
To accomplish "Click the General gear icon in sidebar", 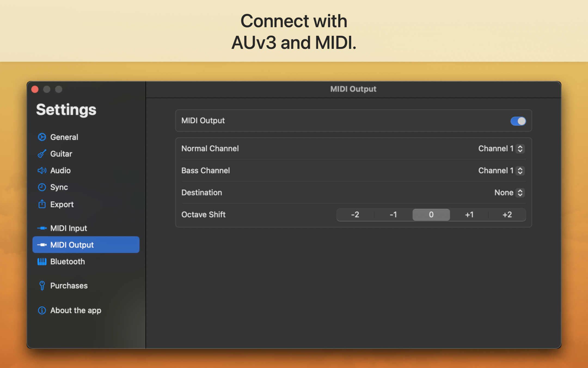I will coord(42,137).
